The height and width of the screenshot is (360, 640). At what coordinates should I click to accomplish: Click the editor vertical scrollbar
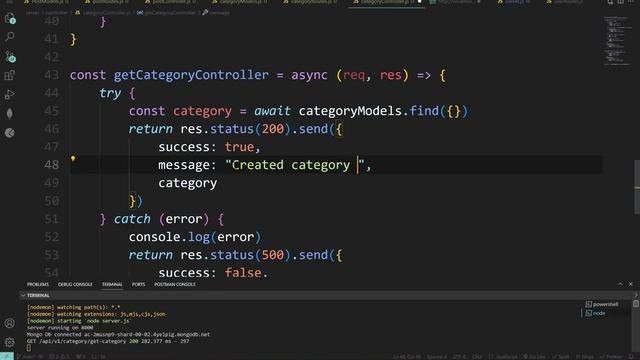coord(637,187)
